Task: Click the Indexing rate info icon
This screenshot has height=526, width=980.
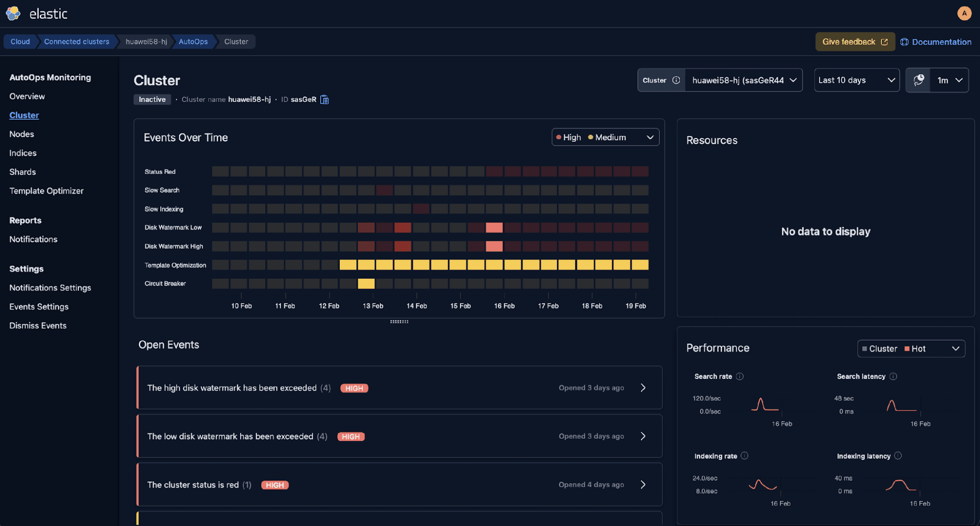Action: (744, 456)
